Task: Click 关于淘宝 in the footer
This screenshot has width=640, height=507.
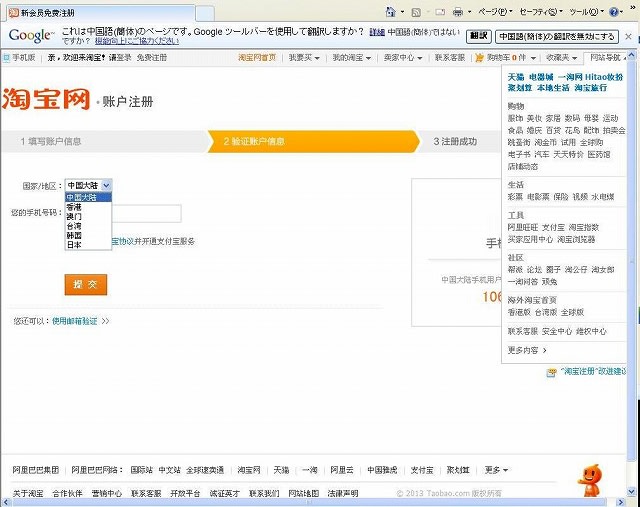Action: pyautogui.click(x=28, y=494)
